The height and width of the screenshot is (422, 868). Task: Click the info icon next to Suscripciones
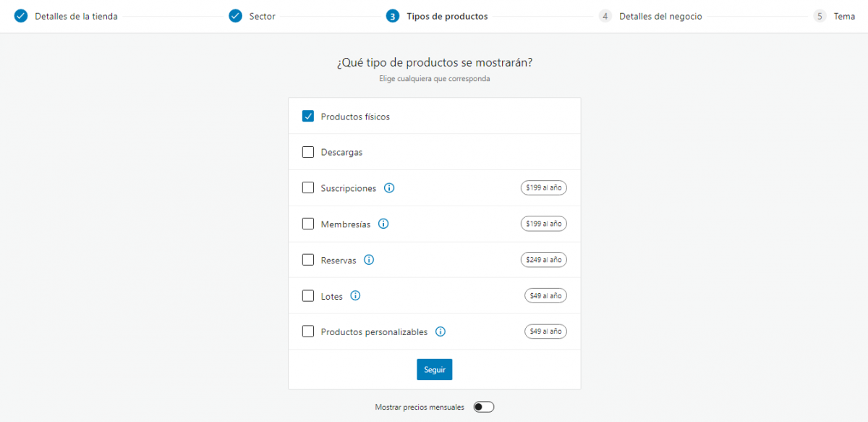pos(389,188)
